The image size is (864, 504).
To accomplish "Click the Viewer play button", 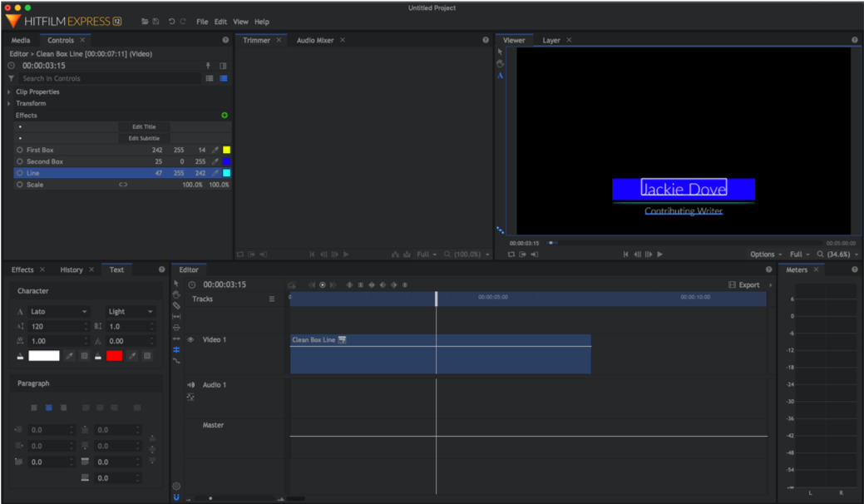I will 660,254.
